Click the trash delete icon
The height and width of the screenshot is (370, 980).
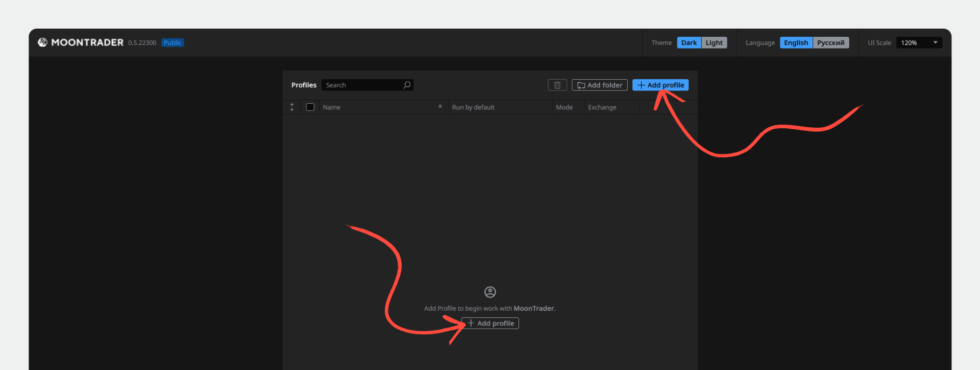(557, 85)
